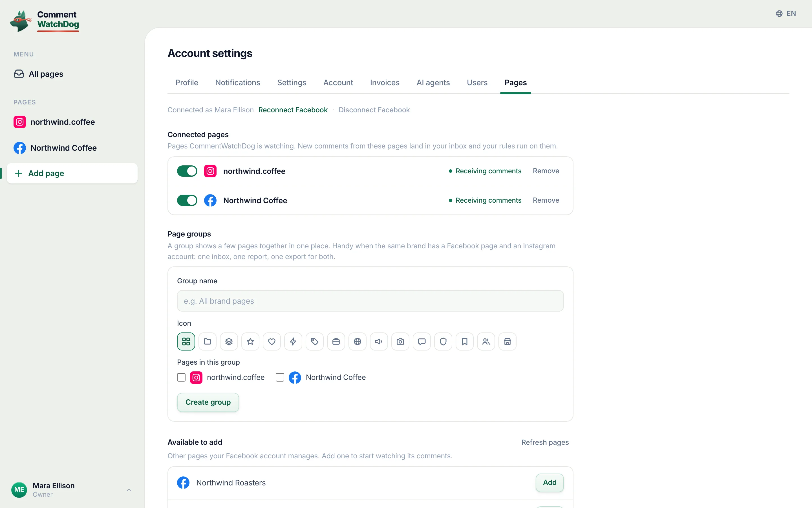812x508 pixels.
Task: Add the Northwind Roasters page
Action: pos(550,483)
